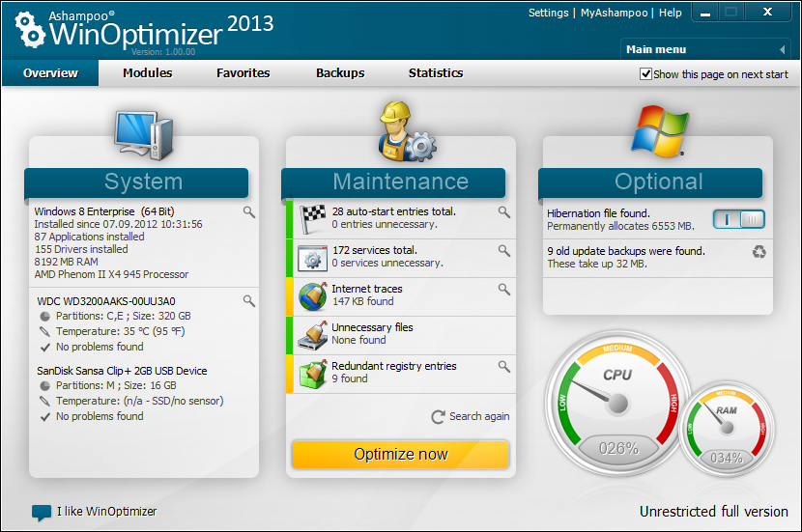The height and width of the screenshot is (532, 802).
Task: Open magnifier for Redundant registry entries
Action: 504,367
